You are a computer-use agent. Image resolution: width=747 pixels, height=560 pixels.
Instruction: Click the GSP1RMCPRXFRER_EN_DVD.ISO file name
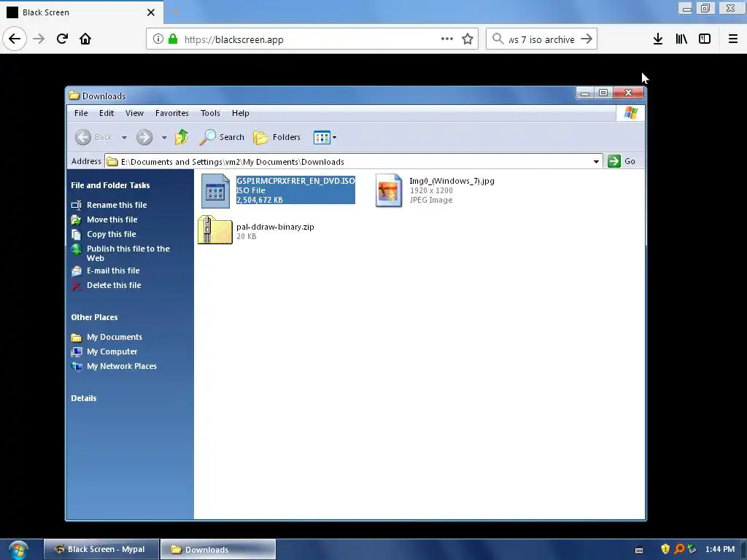296,181
